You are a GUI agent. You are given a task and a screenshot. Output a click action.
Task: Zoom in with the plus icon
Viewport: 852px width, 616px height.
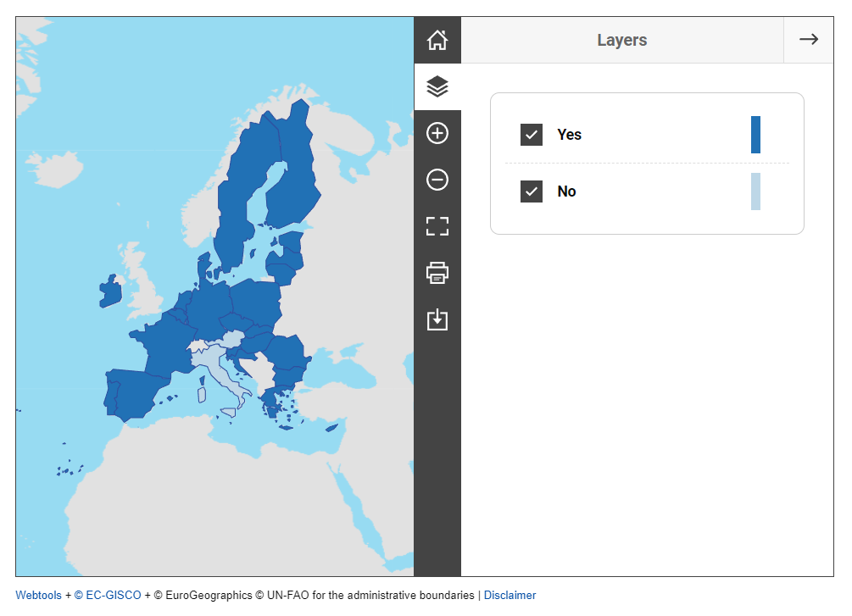point(437,133)
